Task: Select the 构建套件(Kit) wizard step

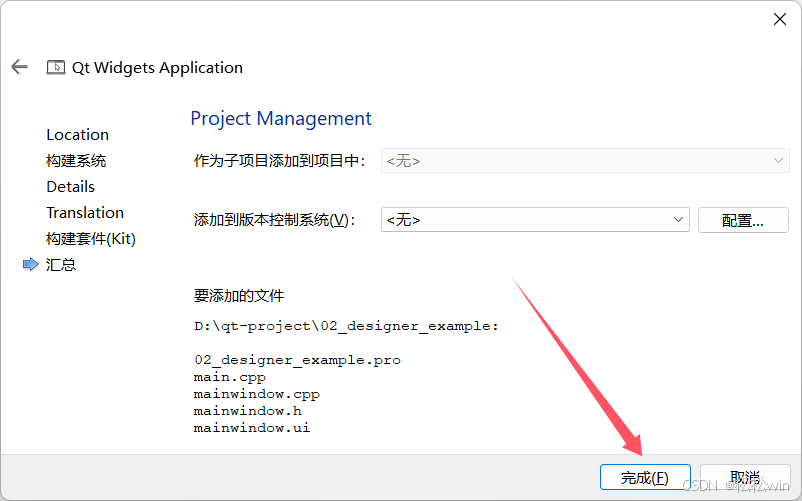Action: (91, 239)
